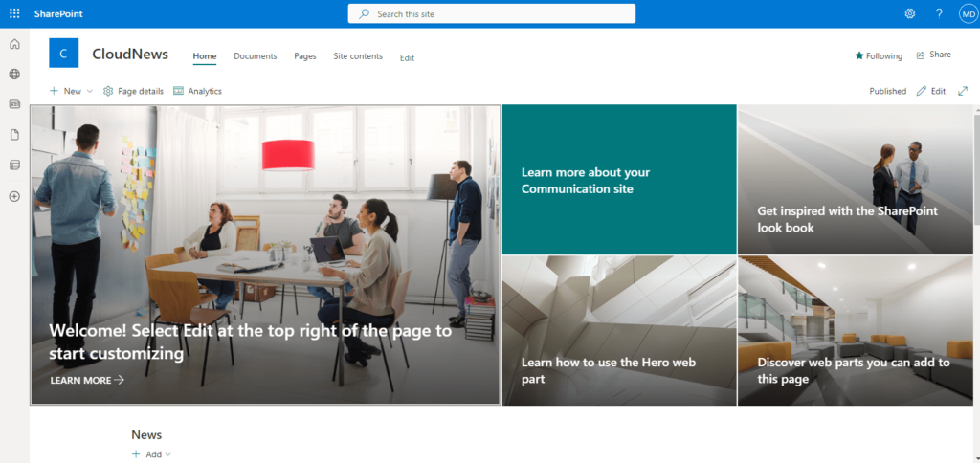The image size is (980, 463).
Task: Open Learn more about your Communication site tile
Action: point(619,179)
